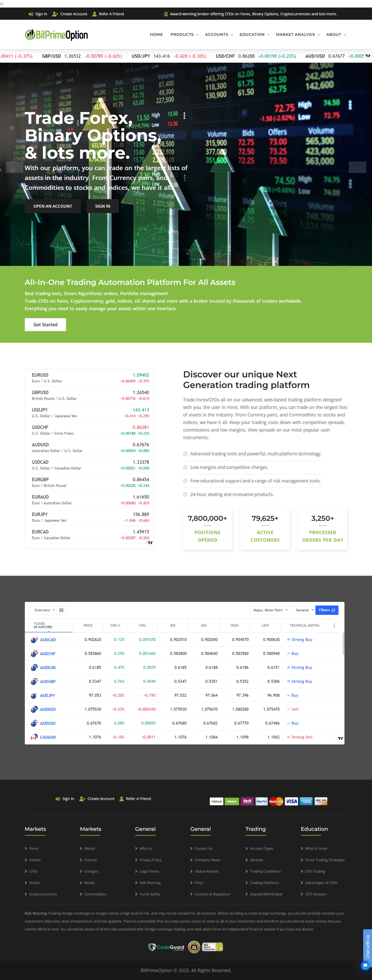Go to Home menu item
Image resolution: width=372 pixels, height=980 pixels.
pos(156,35)
